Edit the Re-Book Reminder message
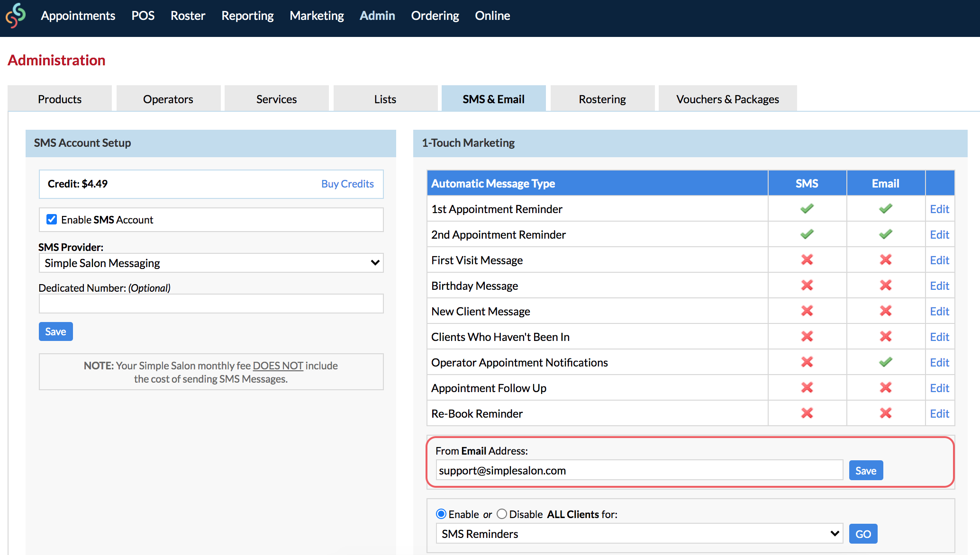Screen dimensions: 980x555 (x=939, y=413)
